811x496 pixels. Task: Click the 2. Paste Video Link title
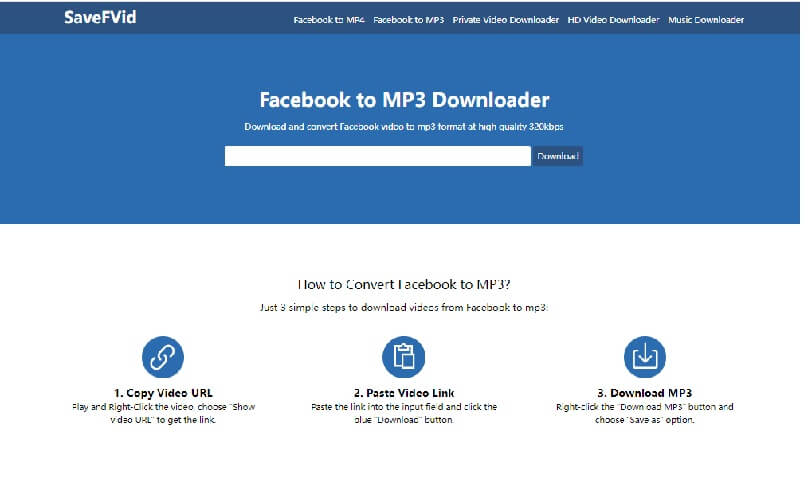pos(404,393)
